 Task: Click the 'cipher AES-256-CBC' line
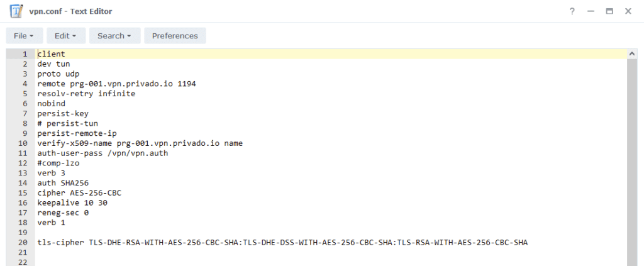pos(79,193)
